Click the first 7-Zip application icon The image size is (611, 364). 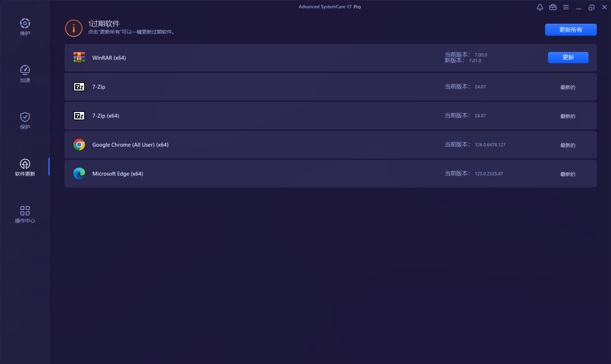click(79, 87)
